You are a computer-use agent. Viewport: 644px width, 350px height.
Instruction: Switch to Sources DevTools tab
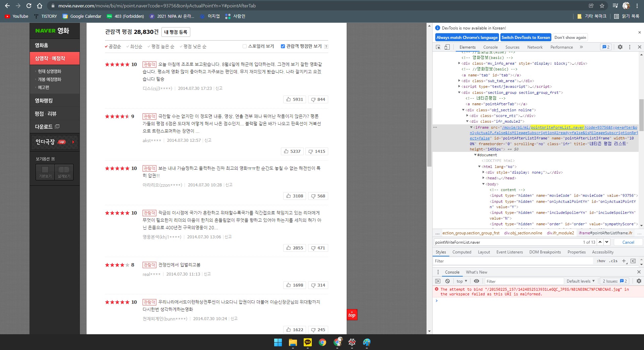point(512,47)
